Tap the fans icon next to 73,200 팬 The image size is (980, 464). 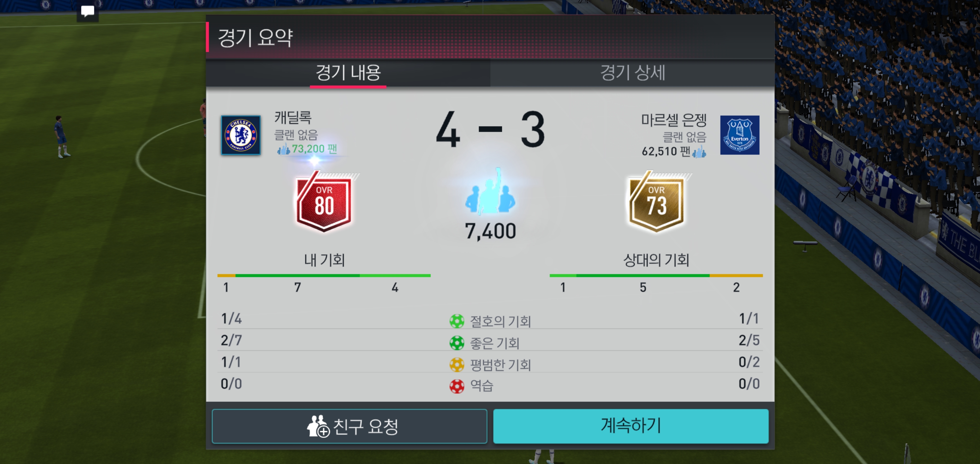pyautogui.click(x=283, y=149)
